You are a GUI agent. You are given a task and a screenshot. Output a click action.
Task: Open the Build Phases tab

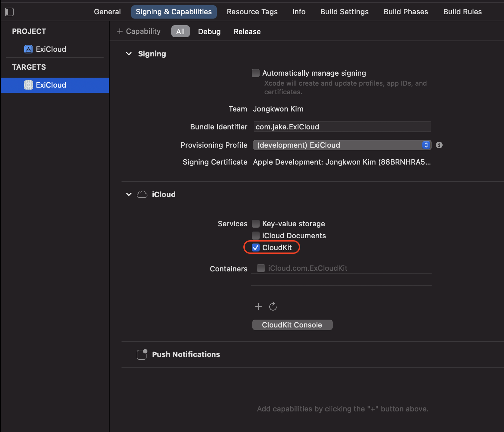tap(406, 12)
